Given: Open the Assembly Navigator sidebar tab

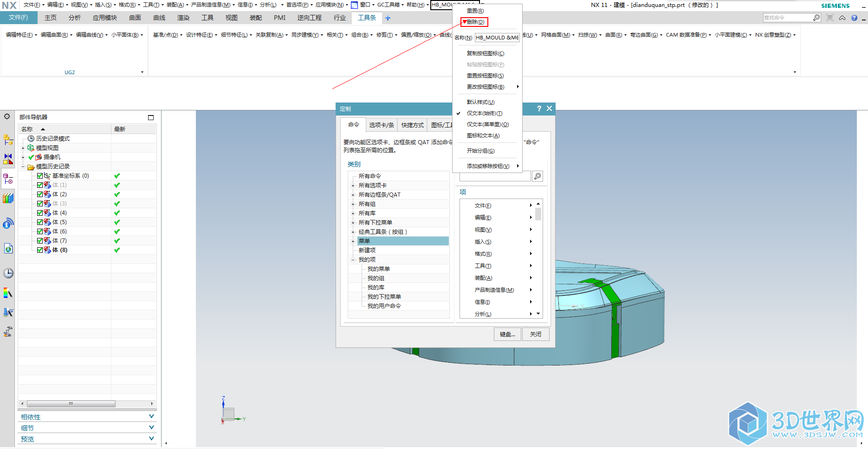Looking at the screenshot, I should (x=8, y=139).
